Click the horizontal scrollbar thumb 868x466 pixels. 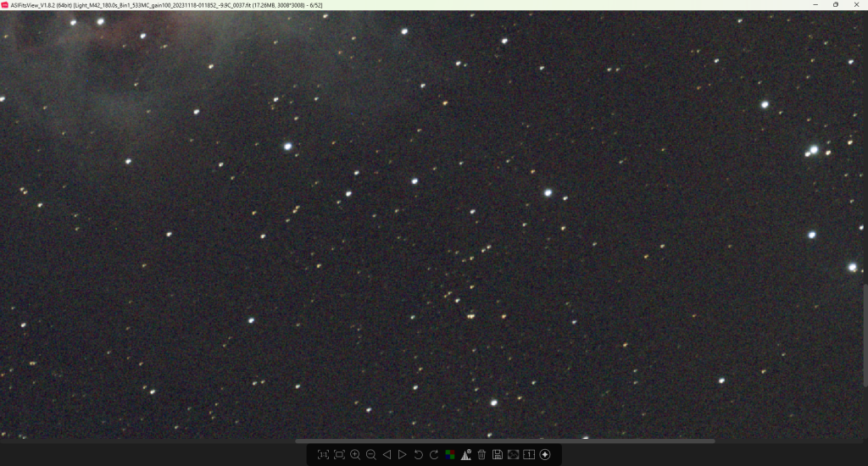point(504,441)
